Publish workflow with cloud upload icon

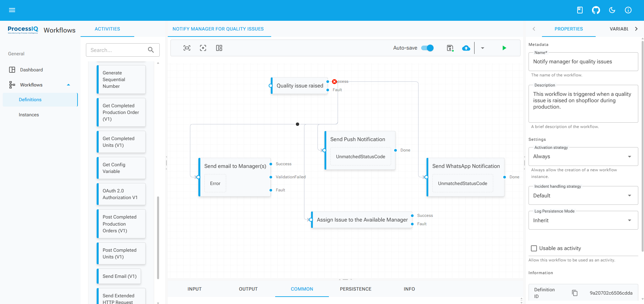(x=466, y=48)
